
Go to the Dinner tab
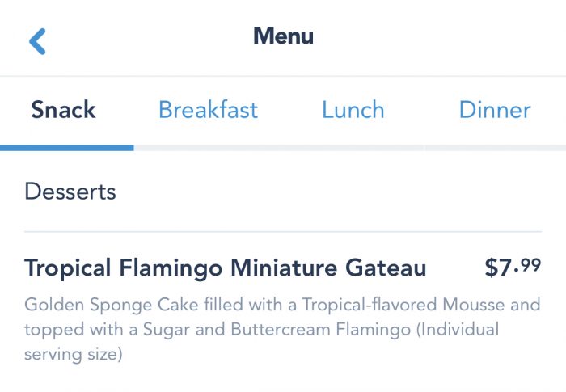[495, 110]
